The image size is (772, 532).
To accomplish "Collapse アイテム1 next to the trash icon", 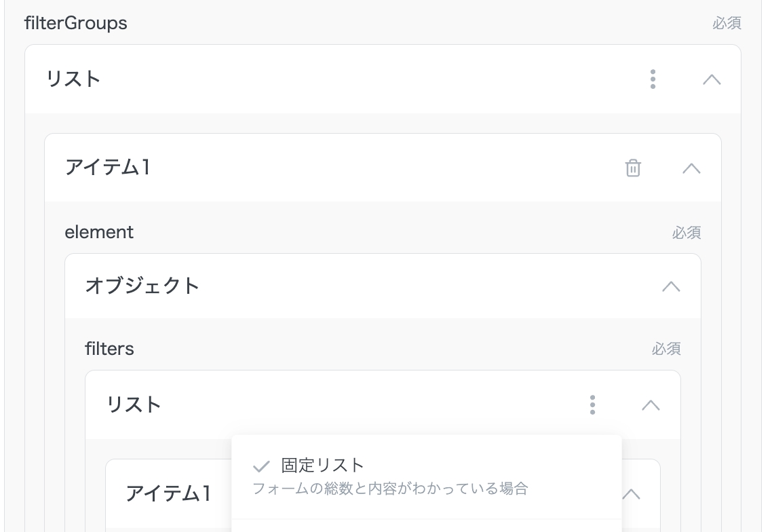I will tap(691, 168).
